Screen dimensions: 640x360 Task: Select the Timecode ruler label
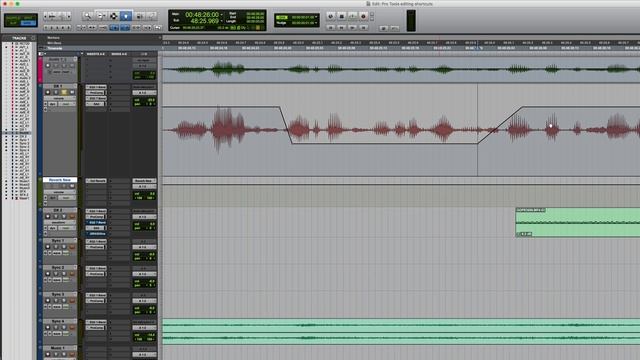(x=55, y=48)
